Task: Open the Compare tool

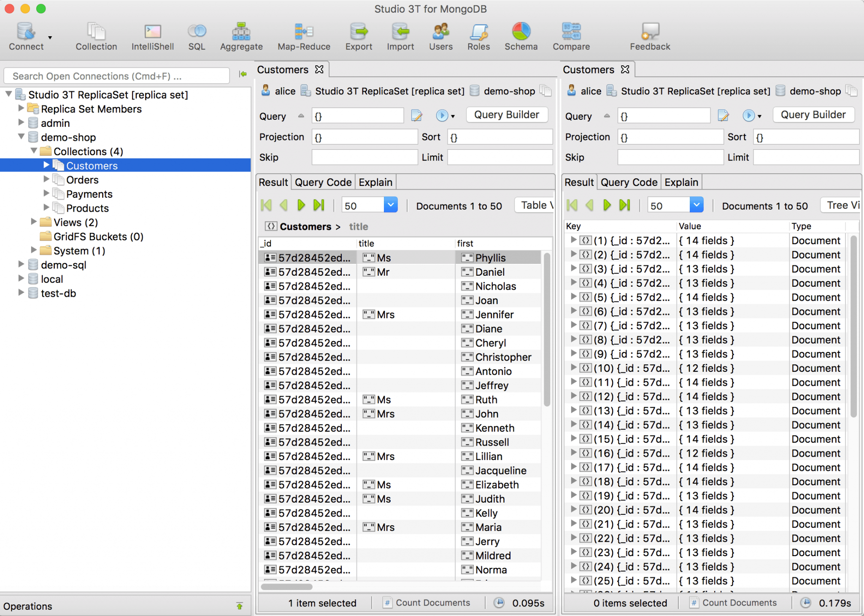Action: click(570, 36)
